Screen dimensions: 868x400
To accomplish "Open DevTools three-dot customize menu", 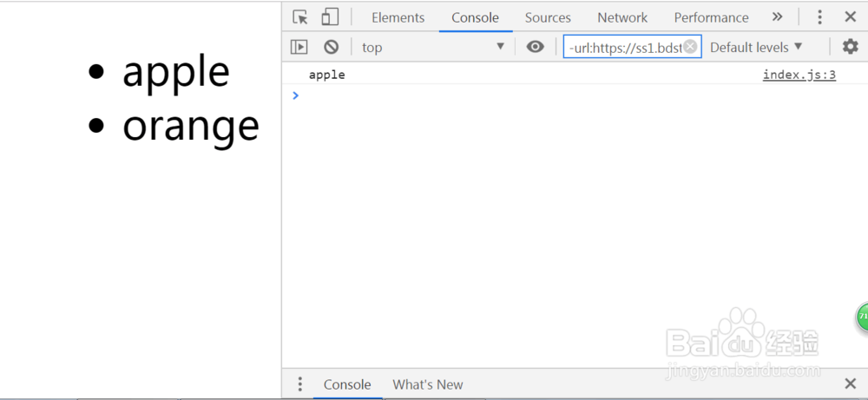I will (820, 17).
